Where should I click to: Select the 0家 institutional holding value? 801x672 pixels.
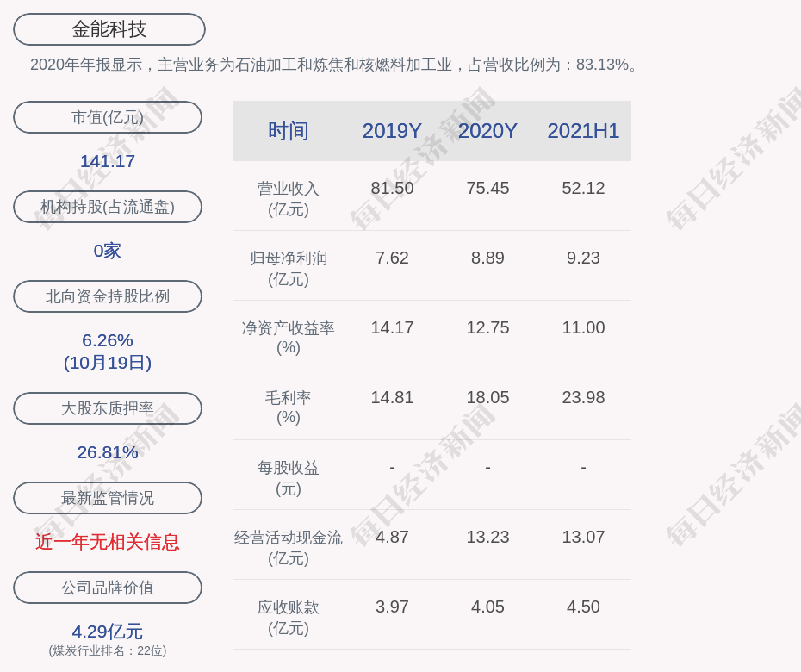click(108, 251)
